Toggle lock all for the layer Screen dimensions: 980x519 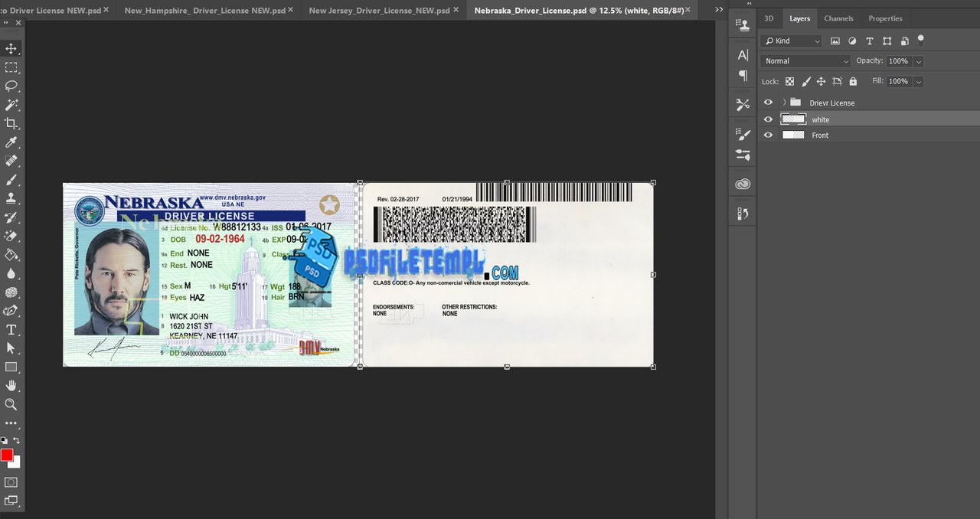pyautogui.click(x=853, y=81)
